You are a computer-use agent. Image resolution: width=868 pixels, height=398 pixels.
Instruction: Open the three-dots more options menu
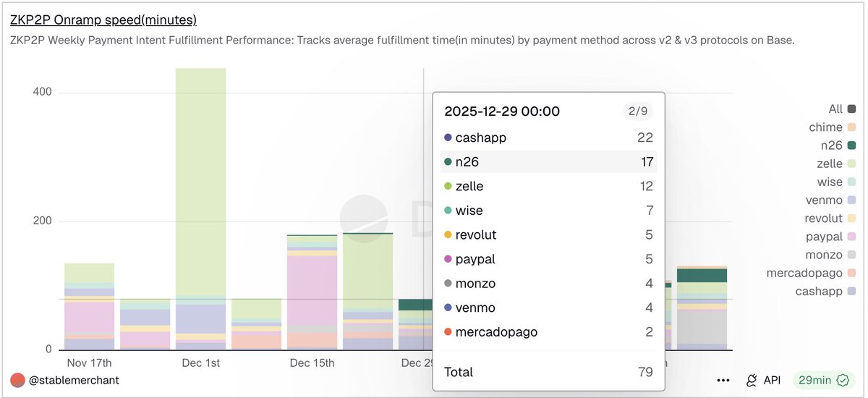[723, 380]
